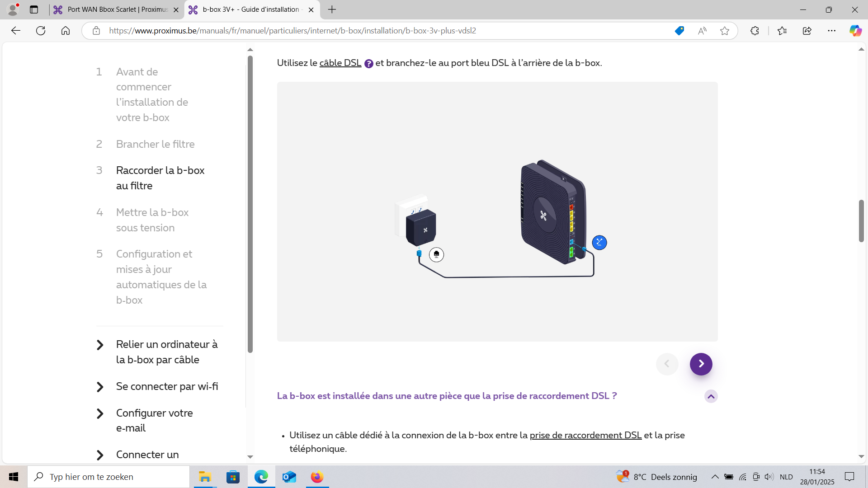Click the DSL marker near the filter plug

coord(436,254)
